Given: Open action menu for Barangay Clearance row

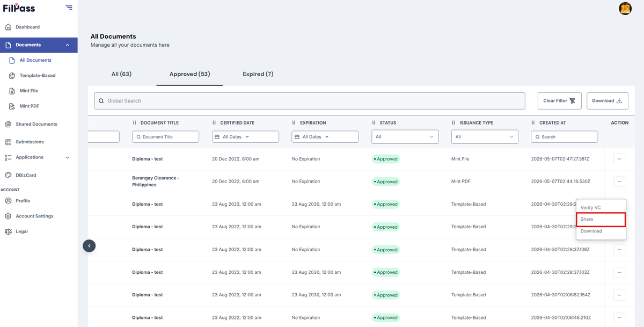Looking at the screenshot, I should (619, 181).
